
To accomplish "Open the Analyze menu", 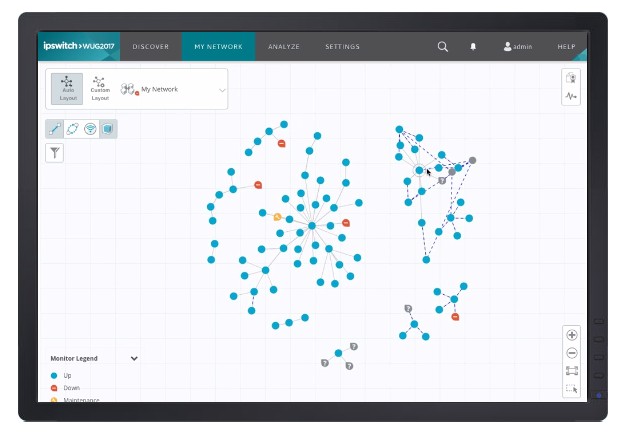I will [x=285, y=47].
